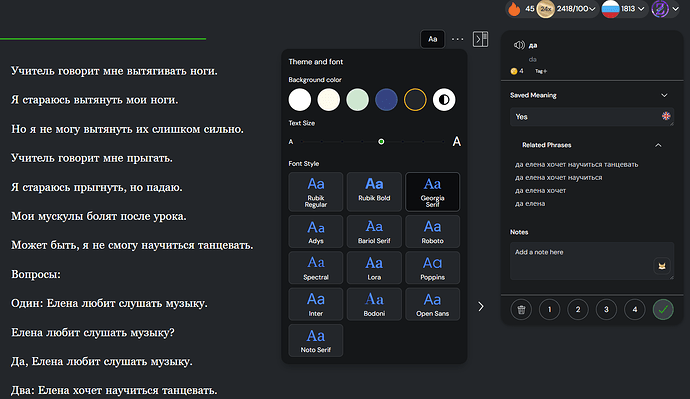Set word status to level 3

(606, 309)
